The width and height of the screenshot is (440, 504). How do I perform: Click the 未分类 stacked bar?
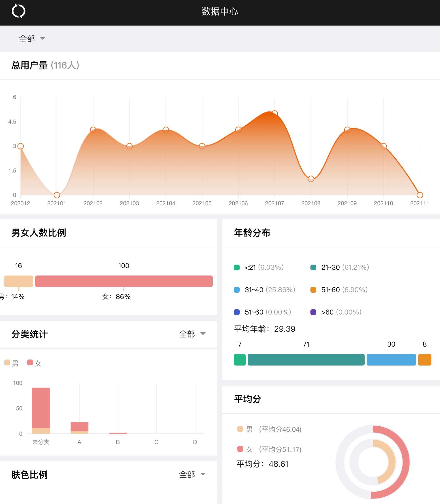point(41,411)
